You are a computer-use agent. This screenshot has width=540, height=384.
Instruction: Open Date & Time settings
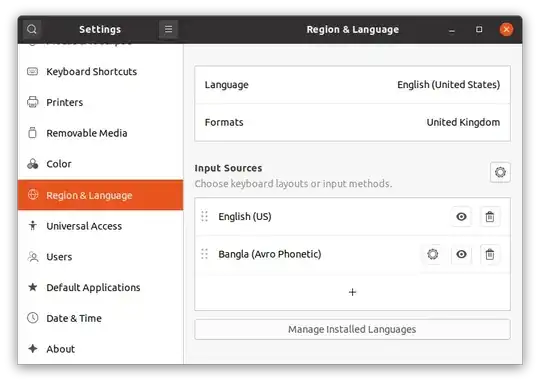click(101, 318)
